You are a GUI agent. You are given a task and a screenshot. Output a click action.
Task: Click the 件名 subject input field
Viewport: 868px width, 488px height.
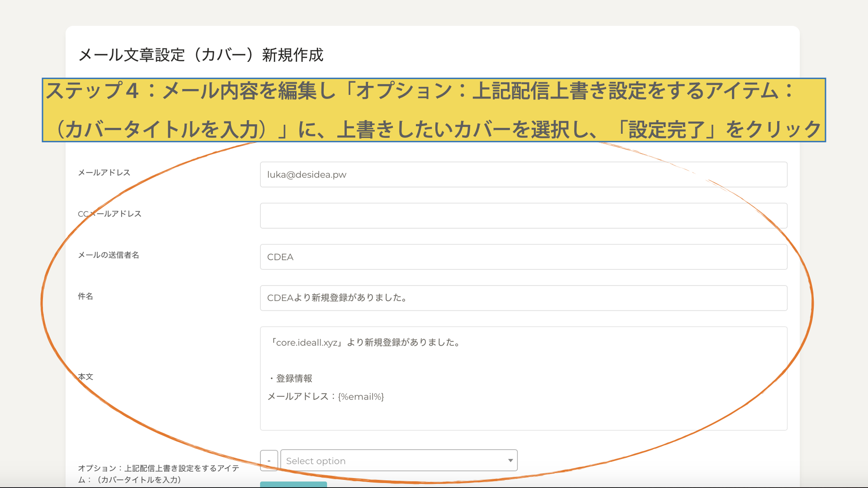pos(523,298)
